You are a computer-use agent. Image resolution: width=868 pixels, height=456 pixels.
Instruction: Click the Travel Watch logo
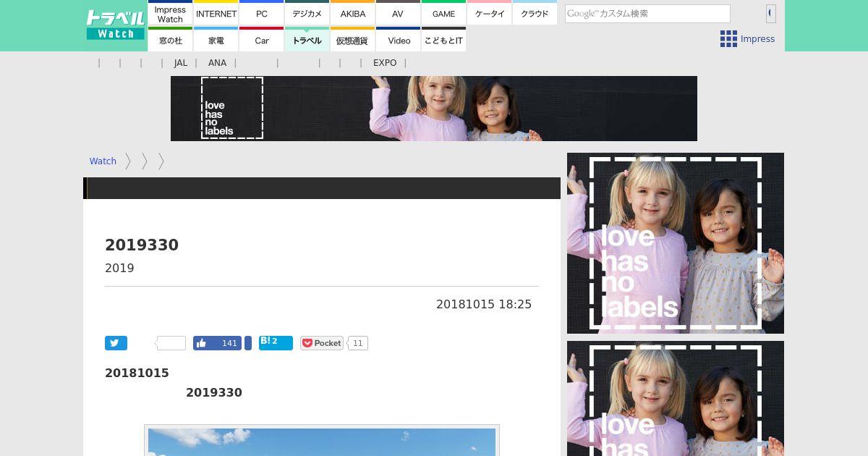pos(115,25)
